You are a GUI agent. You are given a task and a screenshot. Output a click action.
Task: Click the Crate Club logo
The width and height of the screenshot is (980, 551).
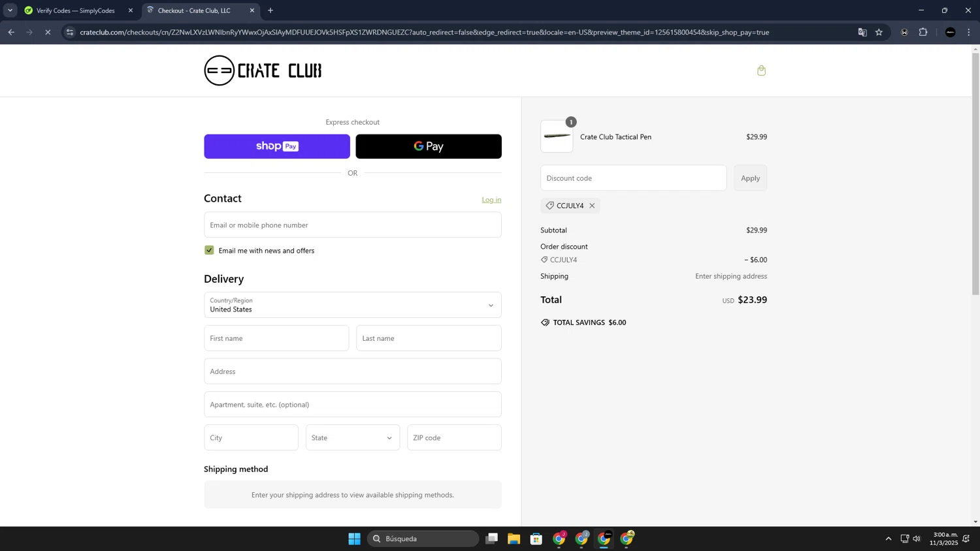pyautogui.click(x=263, y=71)
